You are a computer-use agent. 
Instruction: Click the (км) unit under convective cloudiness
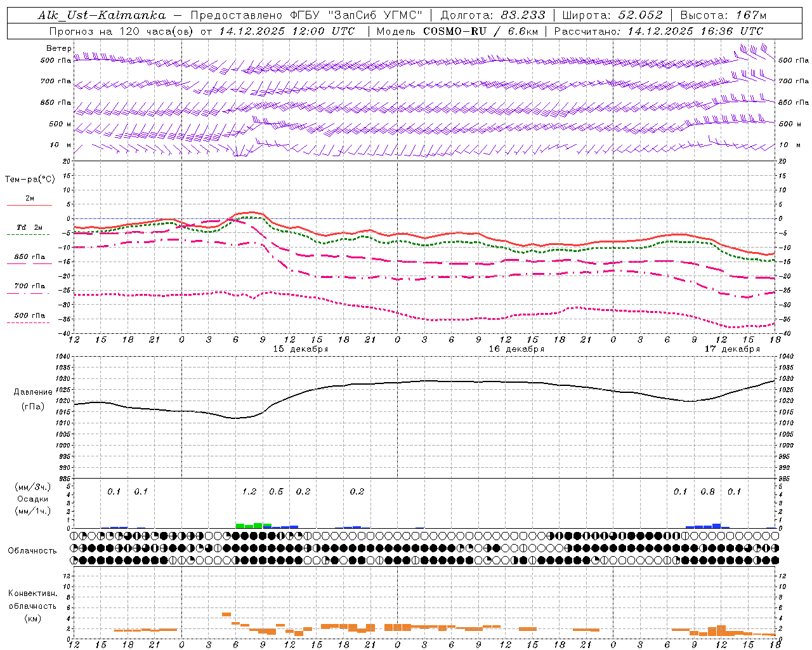32,618
